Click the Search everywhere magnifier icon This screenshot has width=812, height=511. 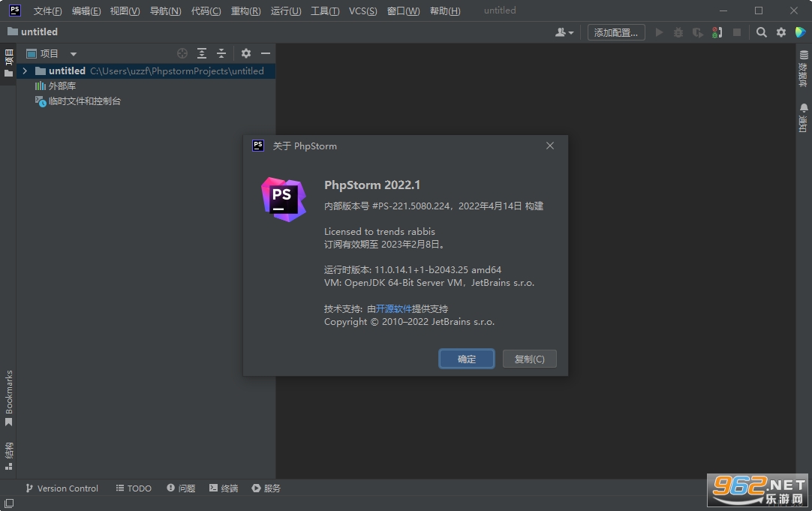(x=761, y=32)
